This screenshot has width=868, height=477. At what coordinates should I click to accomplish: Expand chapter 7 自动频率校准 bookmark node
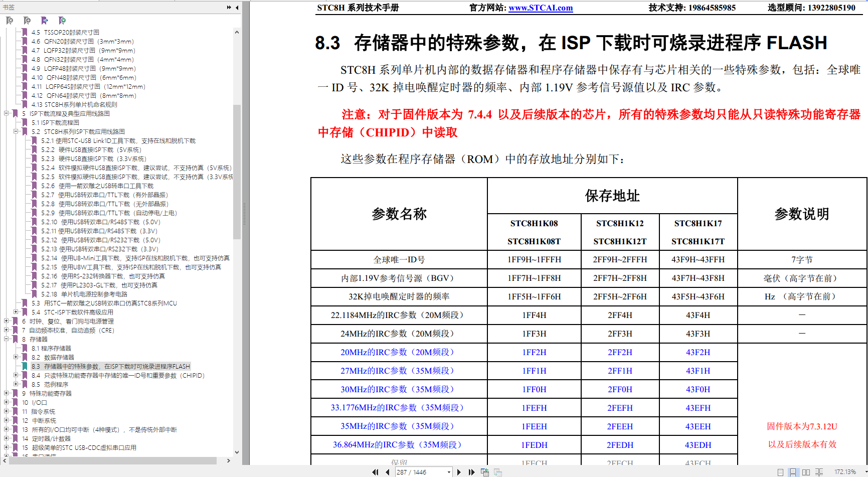click(7, 330)
